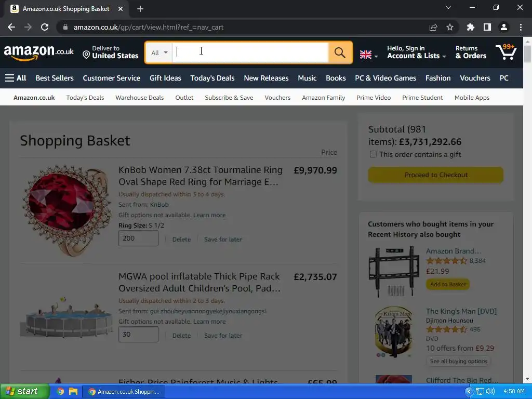Viewport: 532px width, 399px height.
Task: Open the All search category dropdown
Action: pos(159,52)
